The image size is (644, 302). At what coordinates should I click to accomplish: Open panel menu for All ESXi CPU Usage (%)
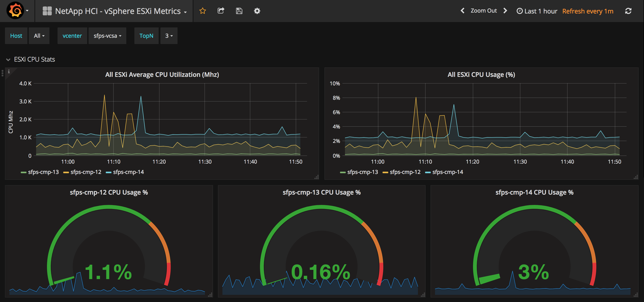coord(481,75)
